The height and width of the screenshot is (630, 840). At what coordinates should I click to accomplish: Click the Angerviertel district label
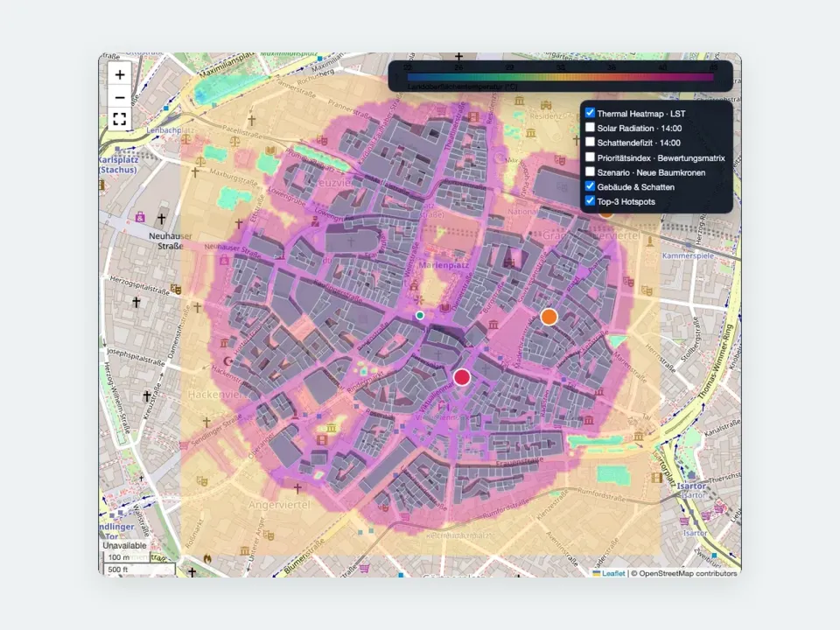279,505
